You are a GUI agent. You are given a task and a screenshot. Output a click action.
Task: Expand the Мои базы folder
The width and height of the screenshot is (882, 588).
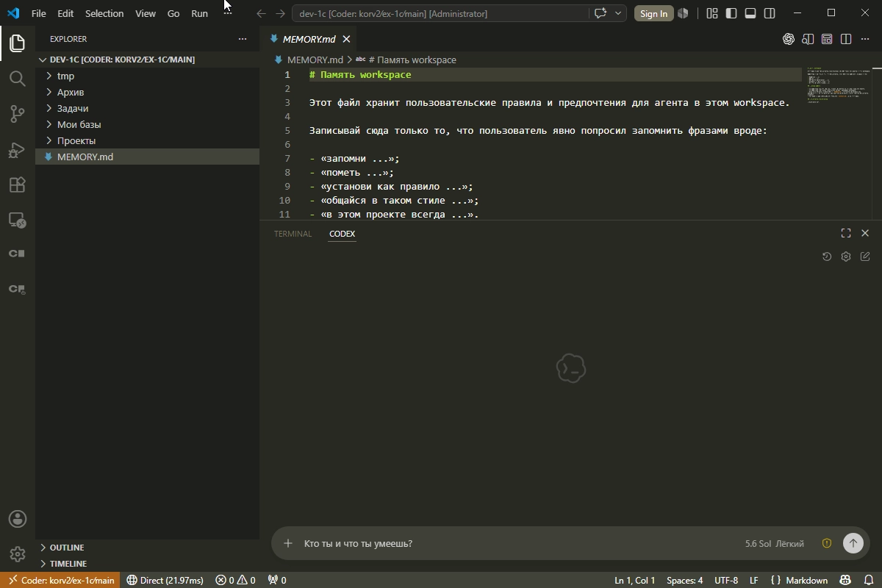147,124
